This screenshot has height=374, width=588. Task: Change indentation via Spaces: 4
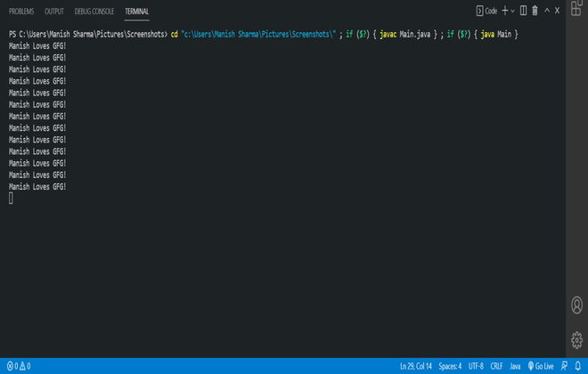point(450,366)
